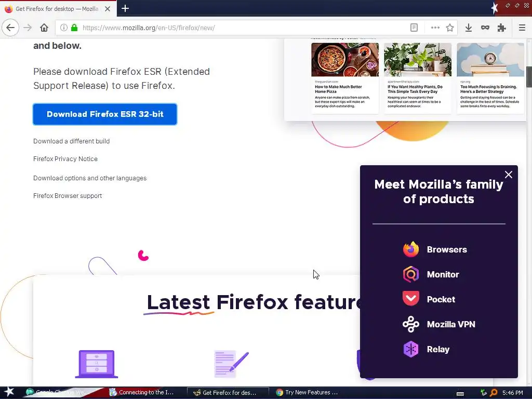
Task: Click the mask glasses toolbar icon
Action: [485, 28]
